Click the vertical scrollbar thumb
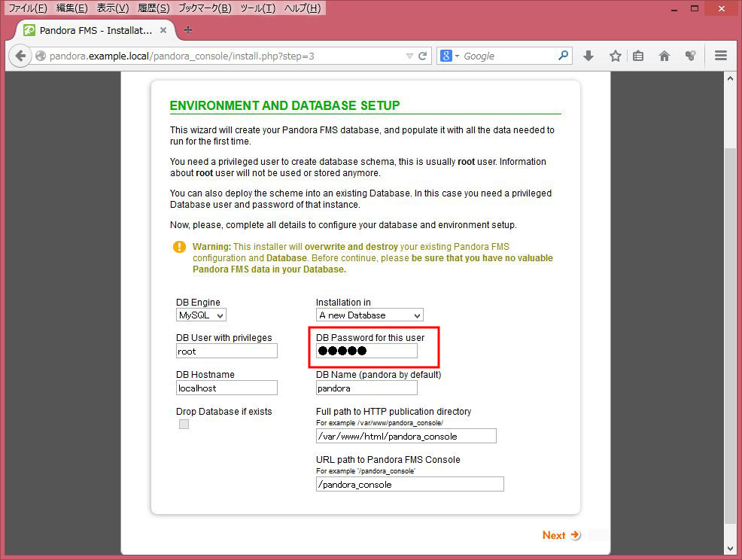This screenshot has height=560, width=742. (x=730, y=336)
